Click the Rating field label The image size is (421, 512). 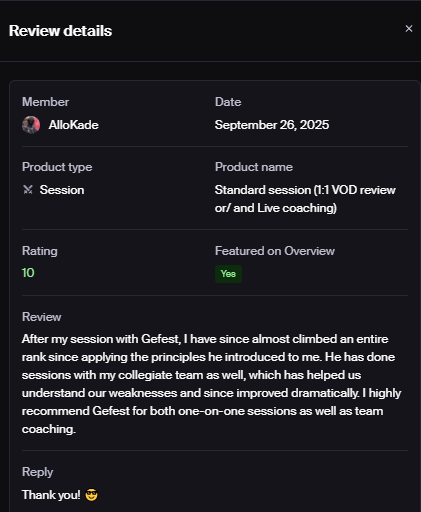point(40,251)
